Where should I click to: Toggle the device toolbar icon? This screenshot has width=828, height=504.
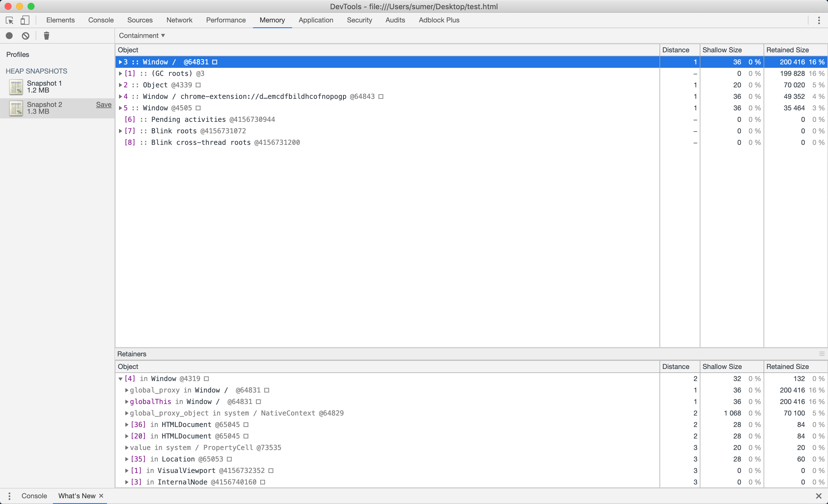[25, 20]
